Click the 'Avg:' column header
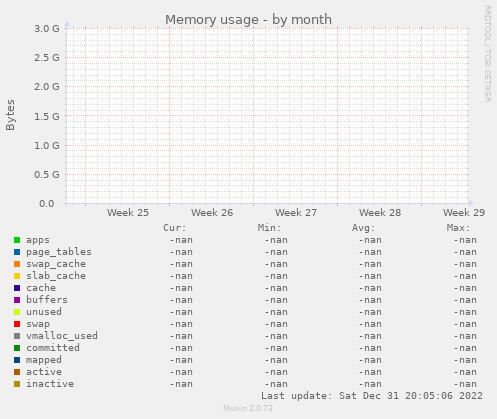 tap(364, 228)
